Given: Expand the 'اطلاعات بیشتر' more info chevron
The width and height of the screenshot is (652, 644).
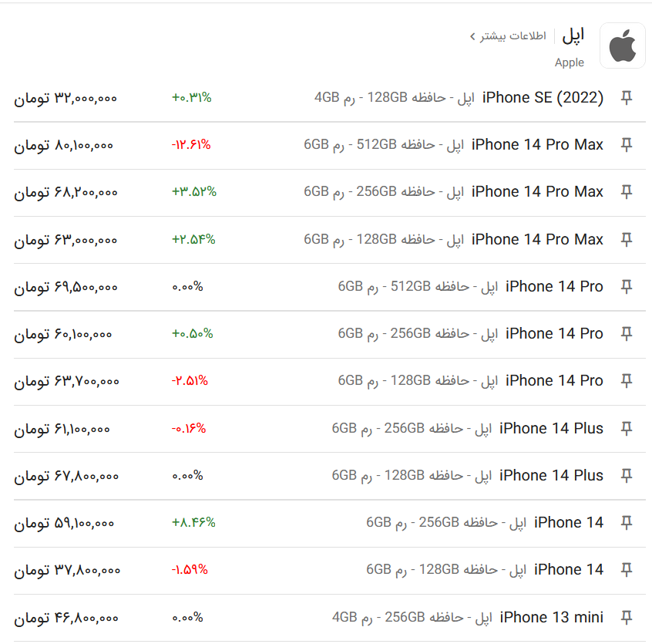Looking at the screenshot, I should coord(472,36).
